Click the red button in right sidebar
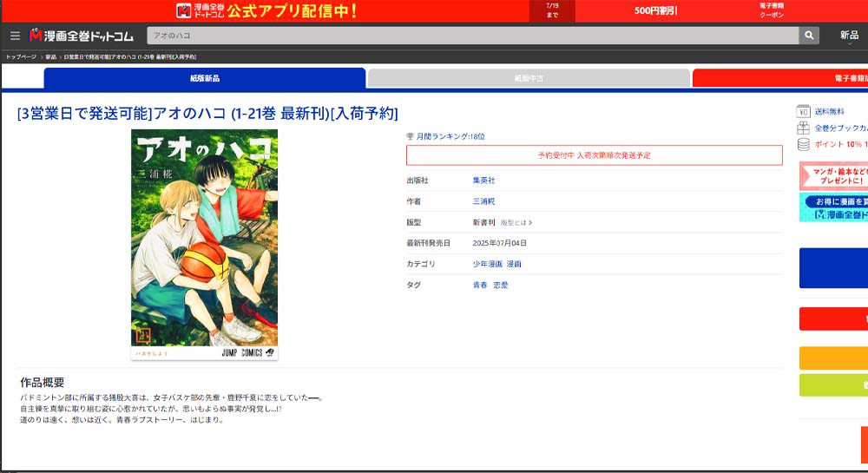868x473 pixels. tap(833, 319)
